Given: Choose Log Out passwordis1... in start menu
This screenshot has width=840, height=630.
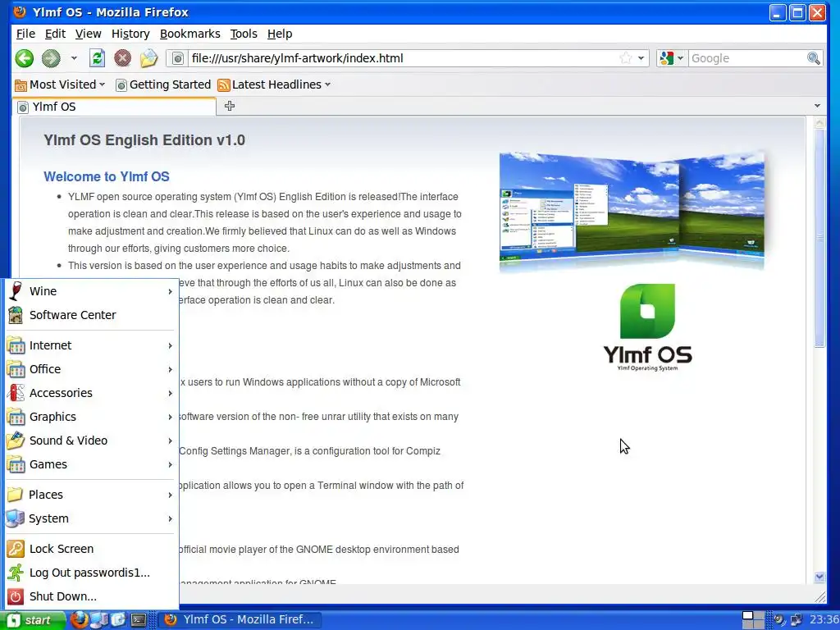Looking at the screenshot, I should pyautogui.click(x=92, y=573).
